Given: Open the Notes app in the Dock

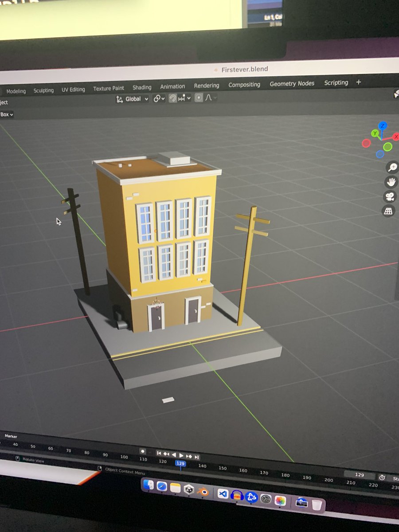Looking at the screenshot, I should 176,489.
